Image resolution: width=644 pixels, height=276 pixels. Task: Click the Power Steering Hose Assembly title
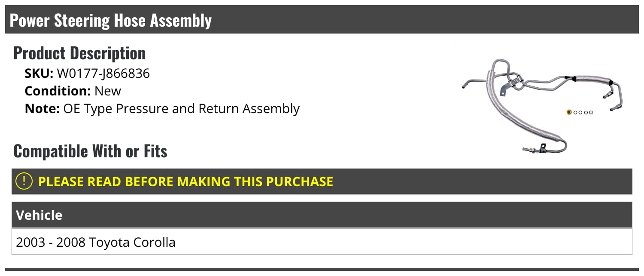111,20
